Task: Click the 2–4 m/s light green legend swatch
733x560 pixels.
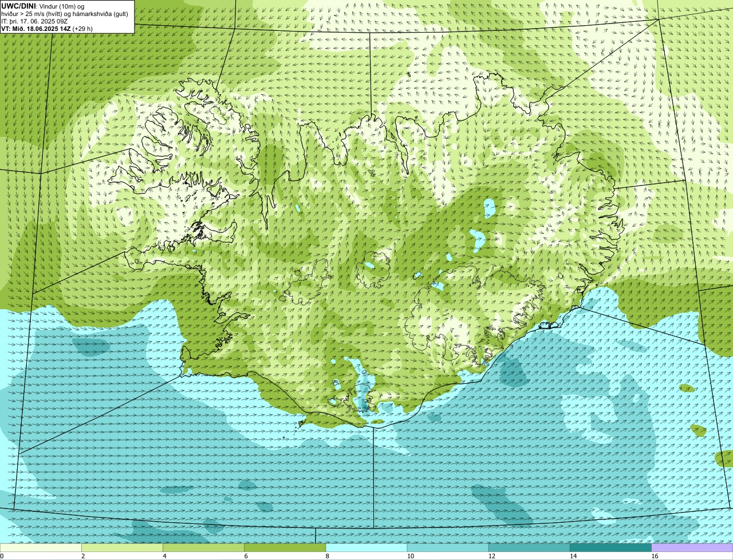Action: click(122, 547)
